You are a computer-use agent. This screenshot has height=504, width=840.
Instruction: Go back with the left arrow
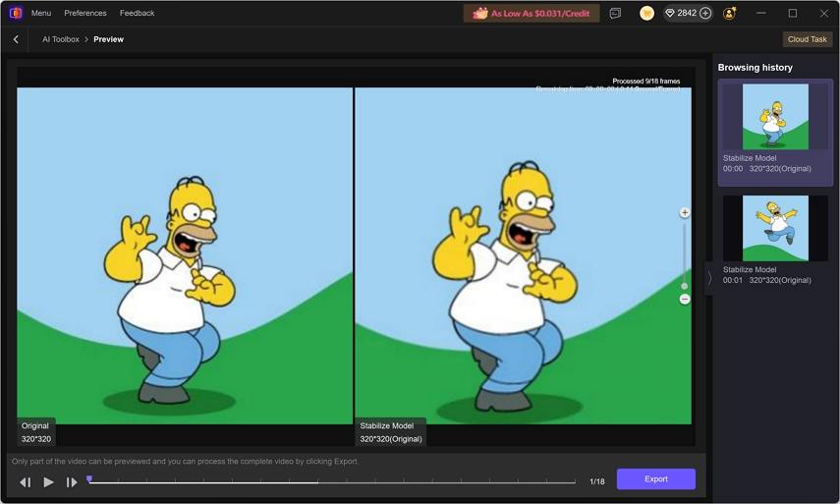click(16, 39)
